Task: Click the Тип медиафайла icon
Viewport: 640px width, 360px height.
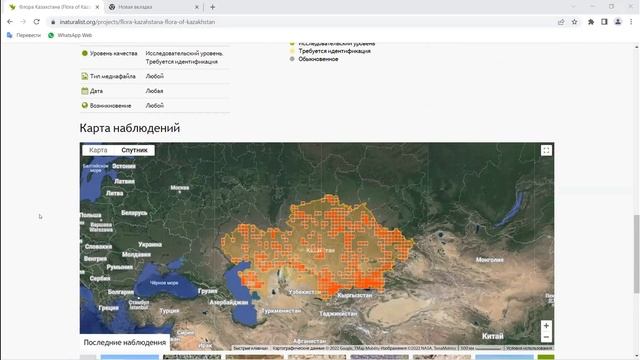Action: point(84,76)
